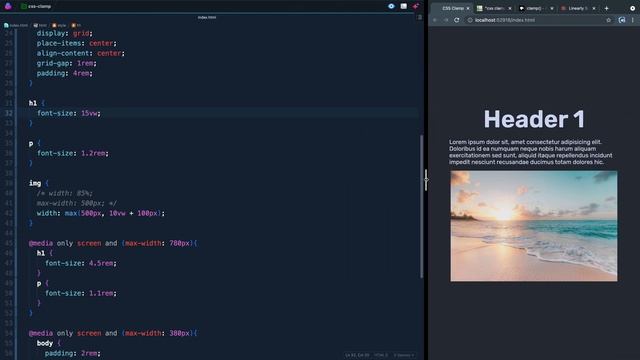Click the h1 selector on line 31

tap(33, 103)
